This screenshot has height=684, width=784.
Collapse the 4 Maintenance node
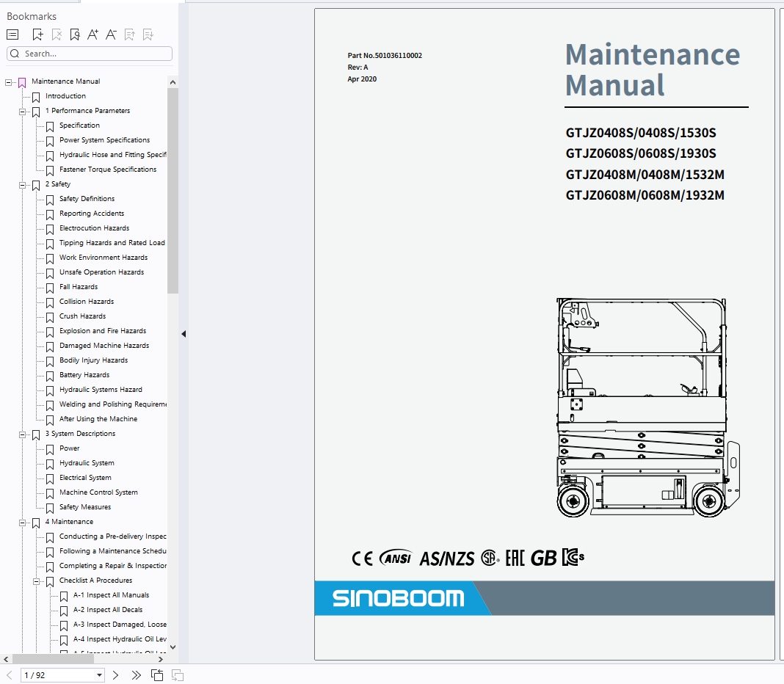point(23,523)
